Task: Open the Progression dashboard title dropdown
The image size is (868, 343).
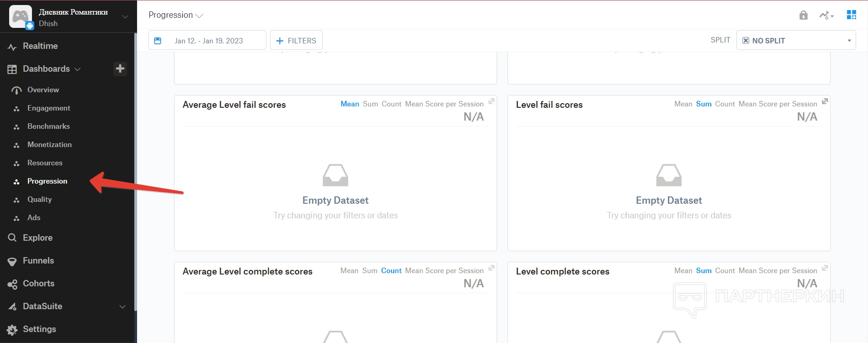Action: 176,15
